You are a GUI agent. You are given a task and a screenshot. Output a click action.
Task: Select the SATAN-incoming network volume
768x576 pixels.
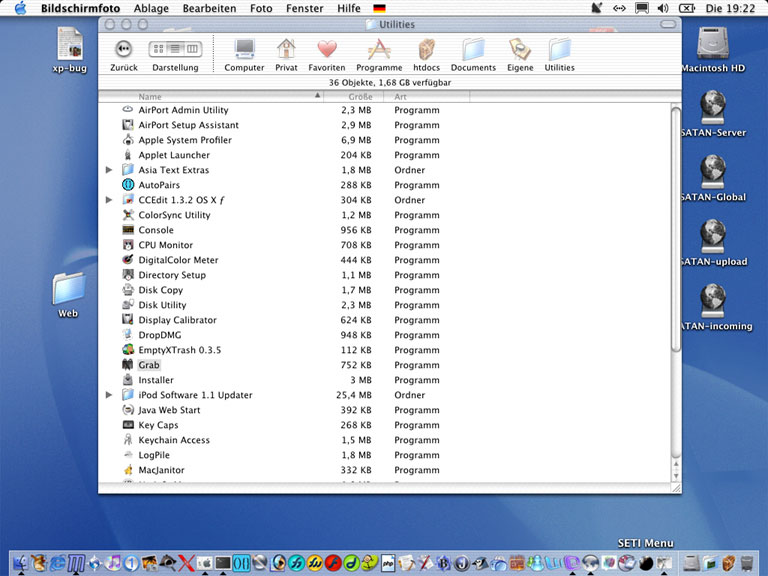(715, 308)
